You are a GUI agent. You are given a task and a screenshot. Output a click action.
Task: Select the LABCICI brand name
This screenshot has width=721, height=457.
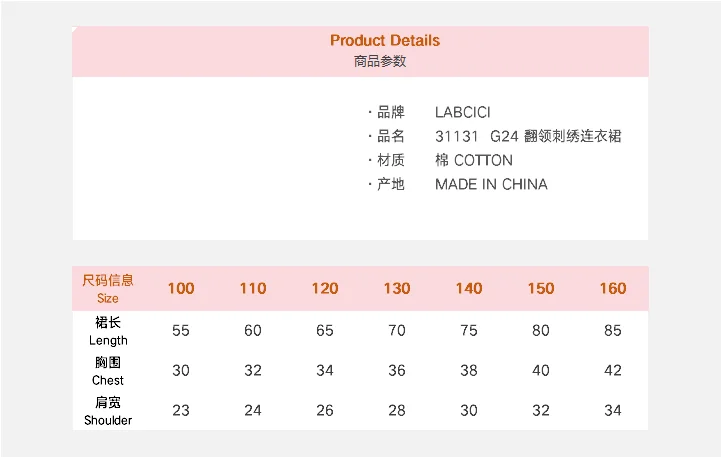(462, 112)
